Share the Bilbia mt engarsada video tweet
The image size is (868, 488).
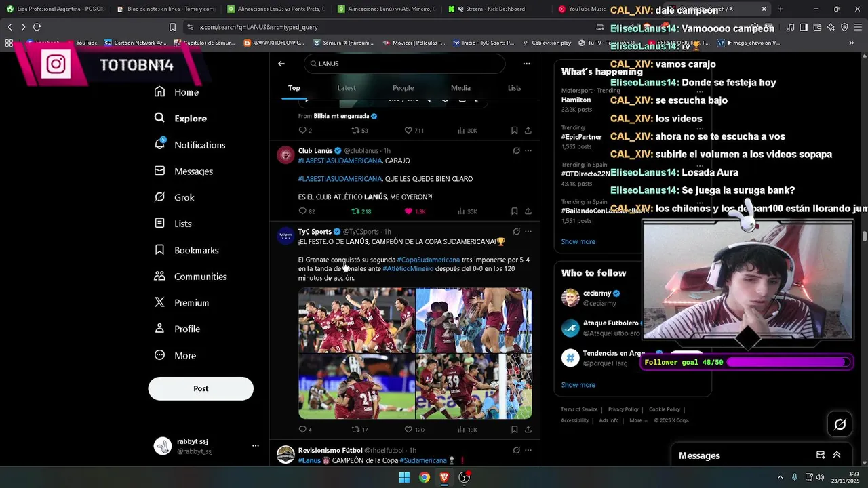528,130
